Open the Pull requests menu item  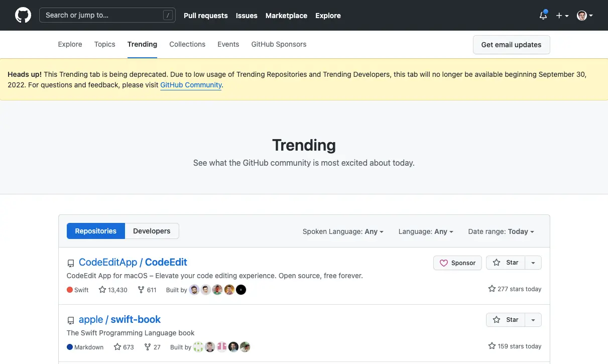pyautogui.click(x=205, y=16)
